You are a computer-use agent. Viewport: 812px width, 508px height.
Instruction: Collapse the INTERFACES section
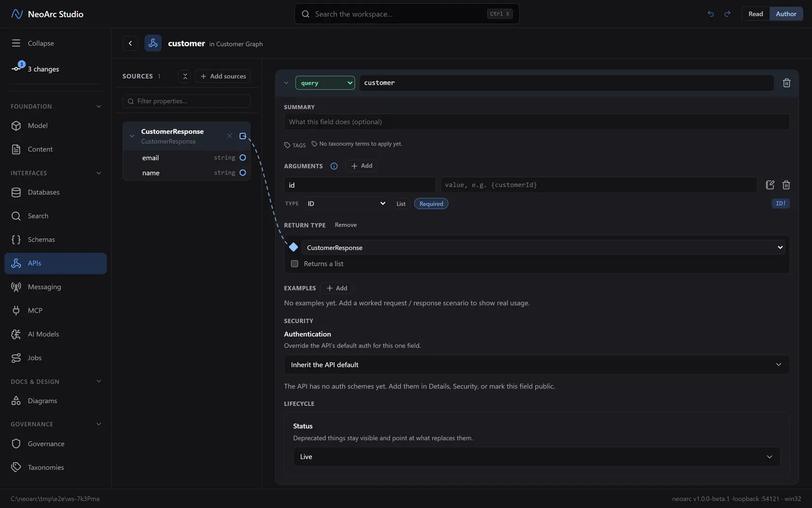point(99,173)
